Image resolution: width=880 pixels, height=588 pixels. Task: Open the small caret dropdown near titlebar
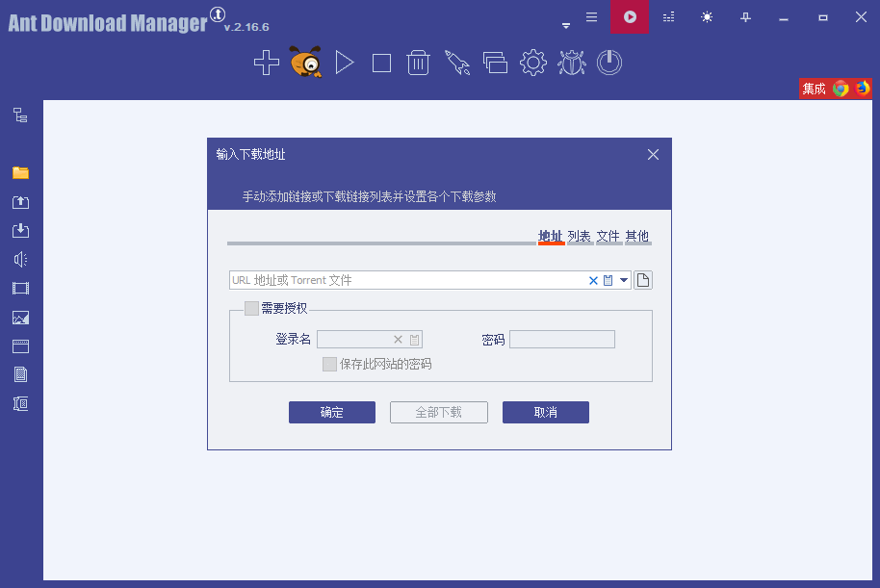565,26
